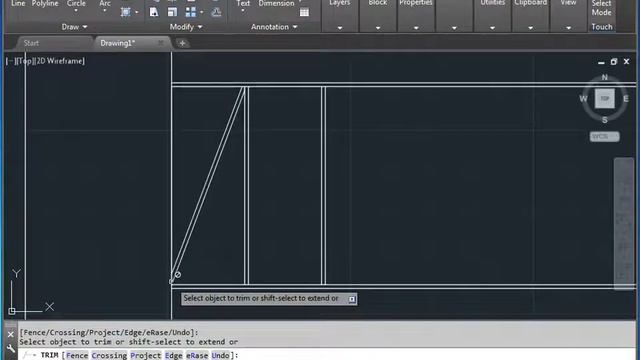Select the Dimension annotation tool
Screen dimensions: 640x360
[276, 4]
